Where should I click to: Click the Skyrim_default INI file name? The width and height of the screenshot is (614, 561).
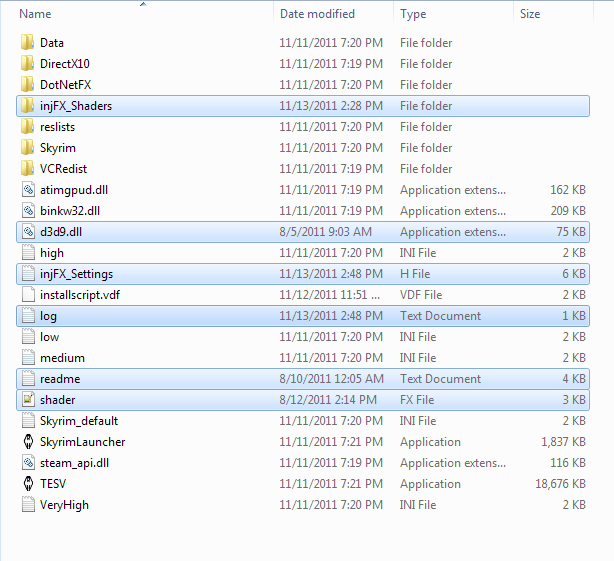(78, 421)
